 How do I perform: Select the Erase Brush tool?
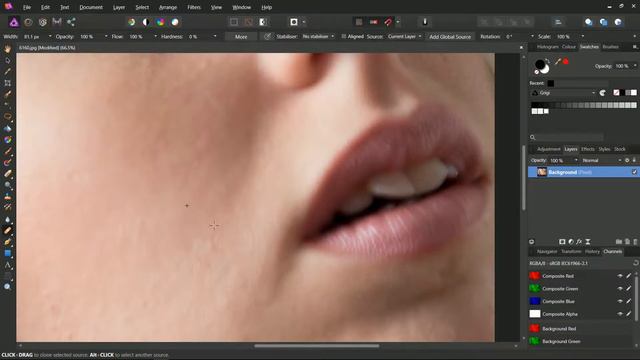7,173
